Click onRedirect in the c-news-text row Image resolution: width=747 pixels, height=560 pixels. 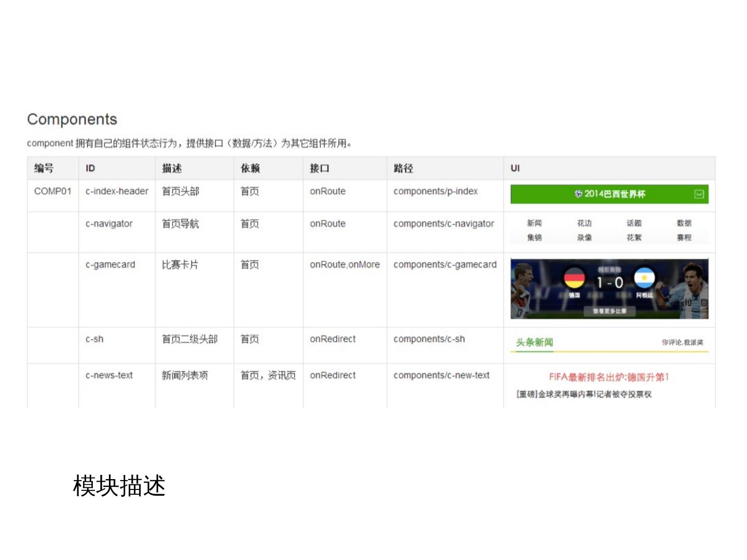point(333,375)
